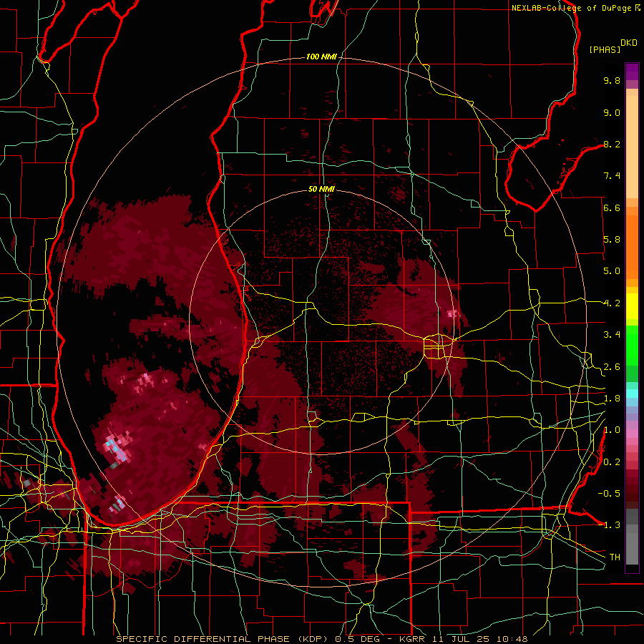The width and height of the screenshot is (644, 644).
Task: Click the 50 NMI range ring label
Action: [321, 189]
